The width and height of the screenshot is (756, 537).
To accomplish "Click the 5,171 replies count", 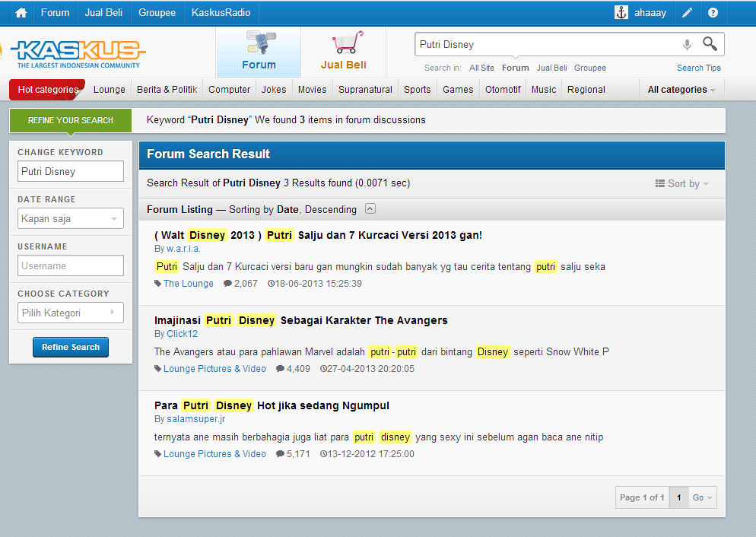I will point(293,454).
